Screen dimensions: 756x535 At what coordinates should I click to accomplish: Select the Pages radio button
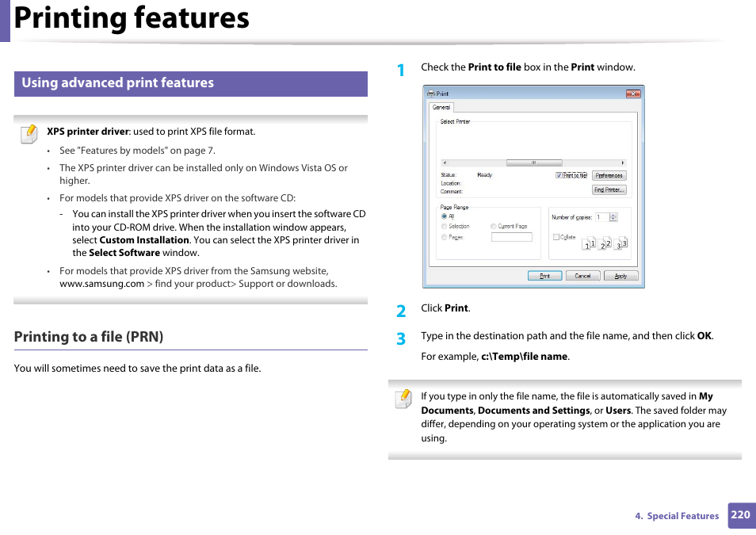pyautogui.click(x=444, y=237)
